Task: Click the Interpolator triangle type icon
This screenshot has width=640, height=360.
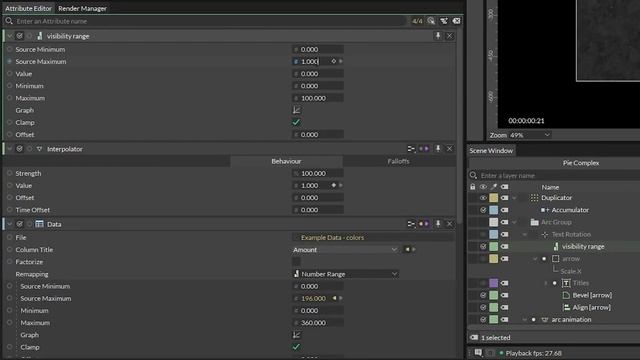Action: click(x=39, y=149)
